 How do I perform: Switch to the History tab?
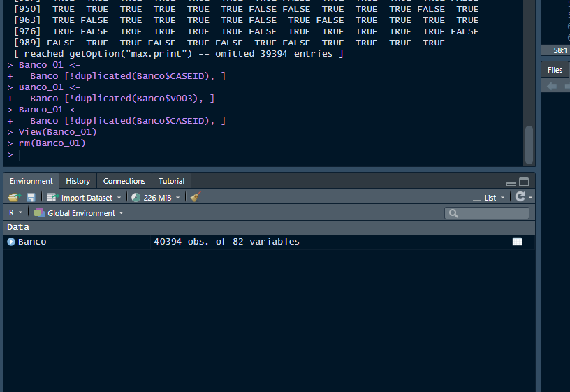tap(78, 181)
